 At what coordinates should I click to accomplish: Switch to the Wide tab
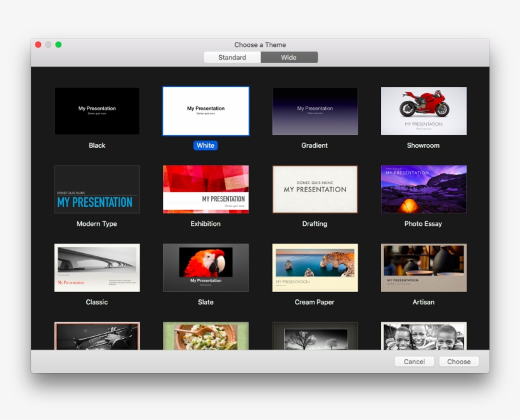[x=289, y=57]
